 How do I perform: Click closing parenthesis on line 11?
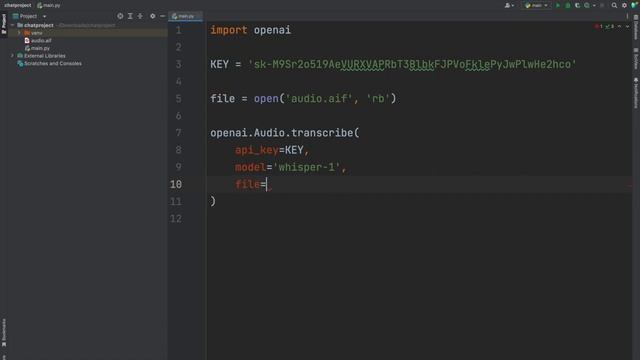pyautogui.click(x=213, y=201)
